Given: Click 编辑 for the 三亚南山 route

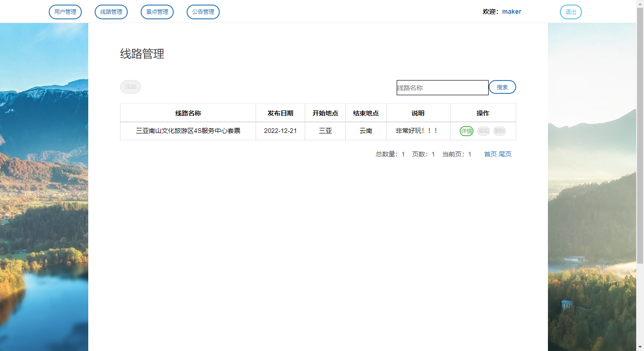Looking at the screenshot, I should pyautogui.click(x=484, y=131).
